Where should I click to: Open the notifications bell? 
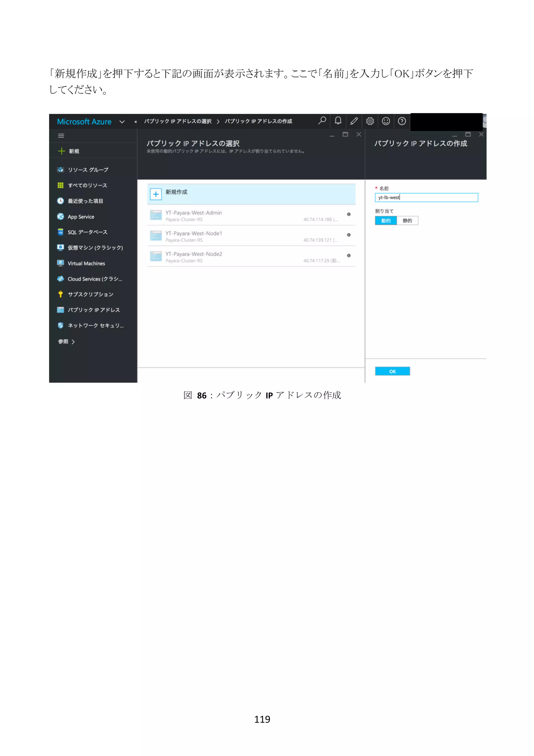(338, 121)
